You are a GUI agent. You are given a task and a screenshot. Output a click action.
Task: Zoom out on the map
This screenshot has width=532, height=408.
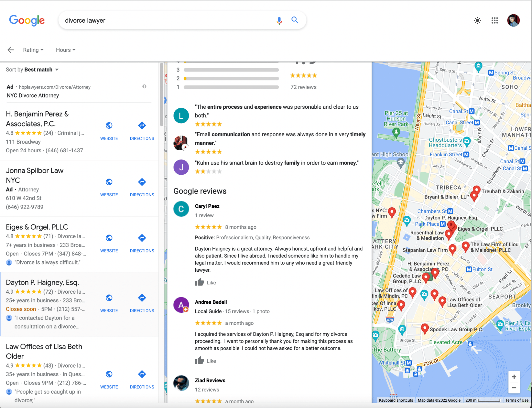[514, 388]
